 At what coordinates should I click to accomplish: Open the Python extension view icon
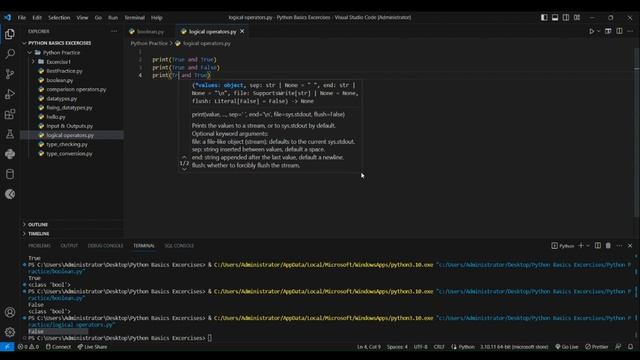pyautogui.click(x=10, y=154)
